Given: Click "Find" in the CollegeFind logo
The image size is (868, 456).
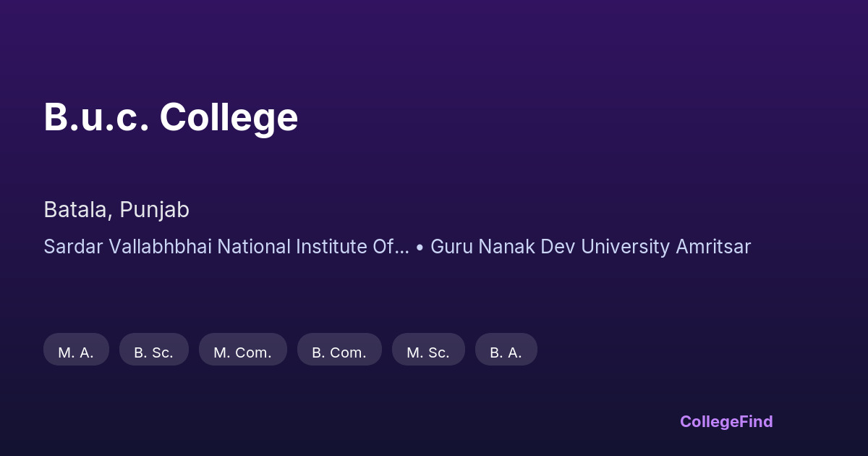Looking at the screenshot, I should tap(757, 421).
